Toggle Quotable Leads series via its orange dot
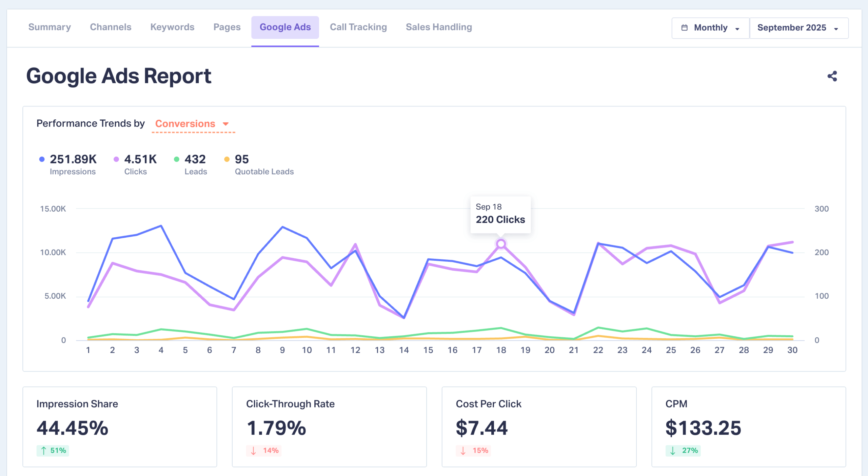 coord(227,159)
